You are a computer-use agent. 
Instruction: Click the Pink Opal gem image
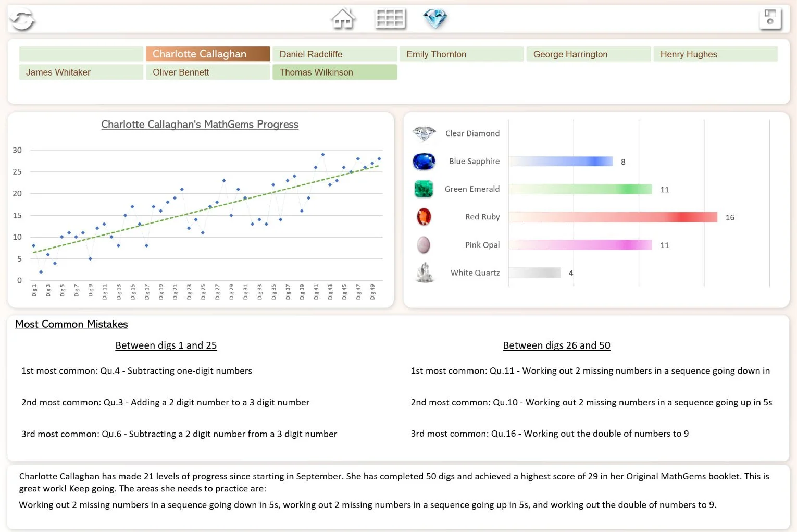424,245
